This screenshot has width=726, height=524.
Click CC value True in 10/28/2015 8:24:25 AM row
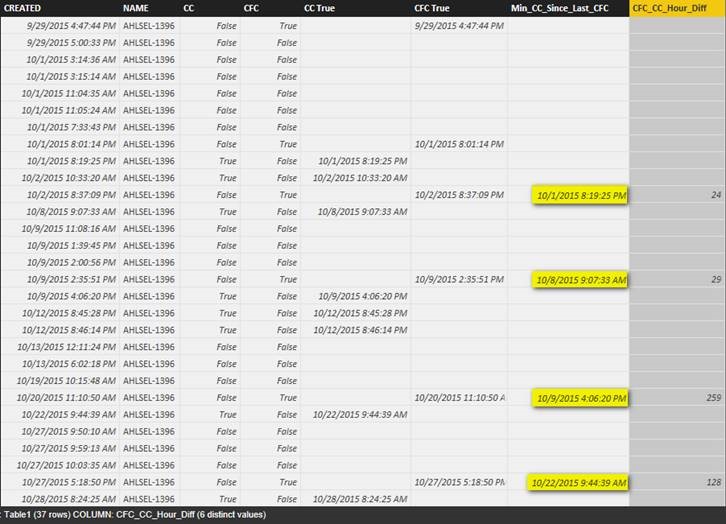(228, 499)
